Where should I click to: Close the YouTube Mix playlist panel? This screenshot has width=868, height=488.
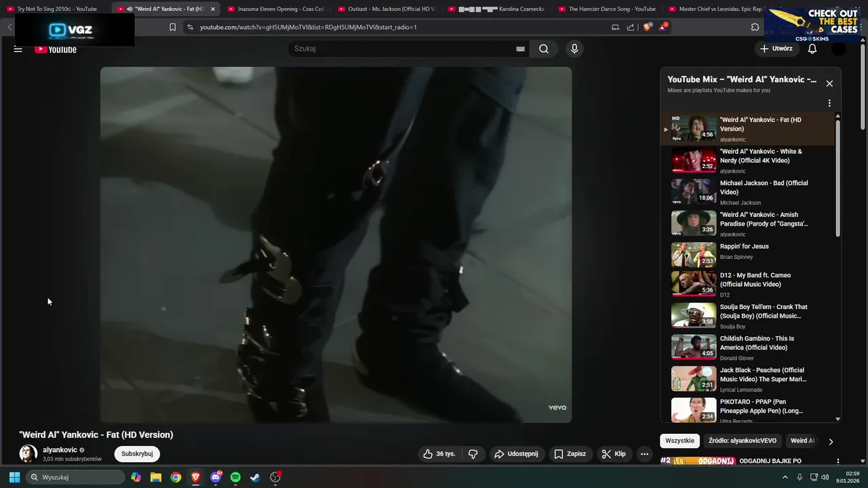(x=829, y=83)
